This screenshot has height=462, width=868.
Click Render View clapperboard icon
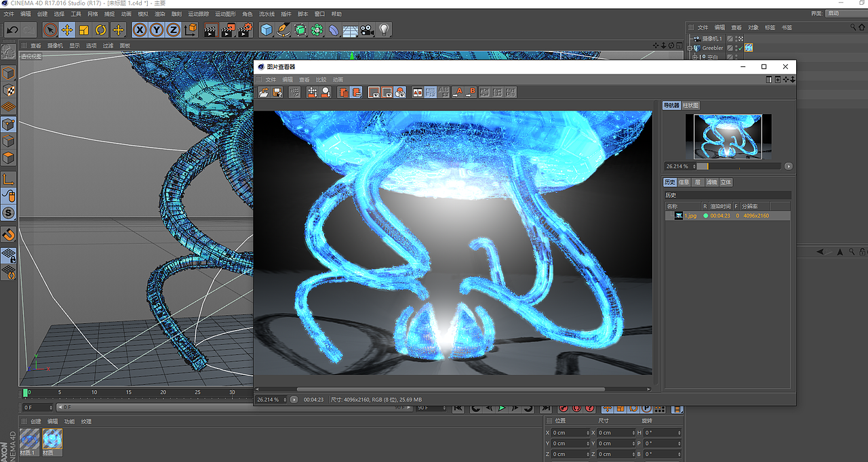[212, 30]
